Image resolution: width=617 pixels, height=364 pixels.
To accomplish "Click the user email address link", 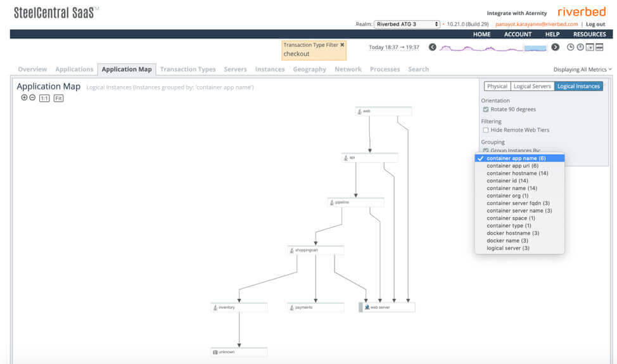I will point(537,24).
